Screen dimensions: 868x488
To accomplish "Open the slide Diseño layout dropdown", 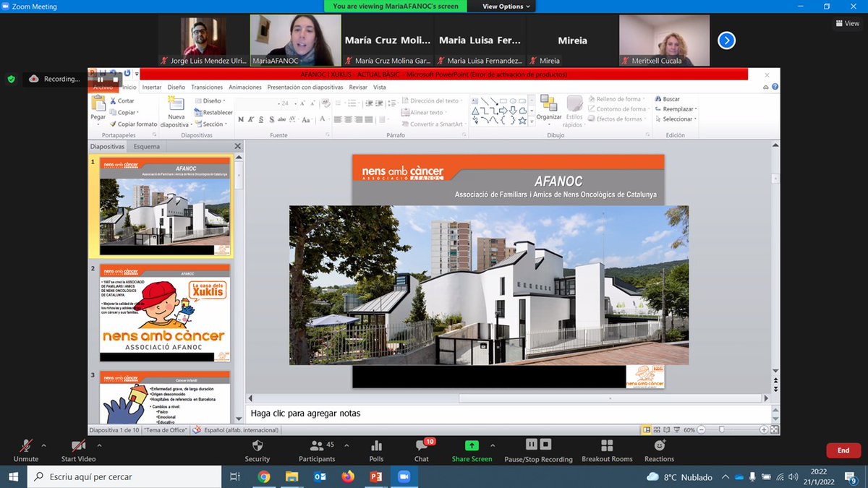I will (x=210, y=101).
